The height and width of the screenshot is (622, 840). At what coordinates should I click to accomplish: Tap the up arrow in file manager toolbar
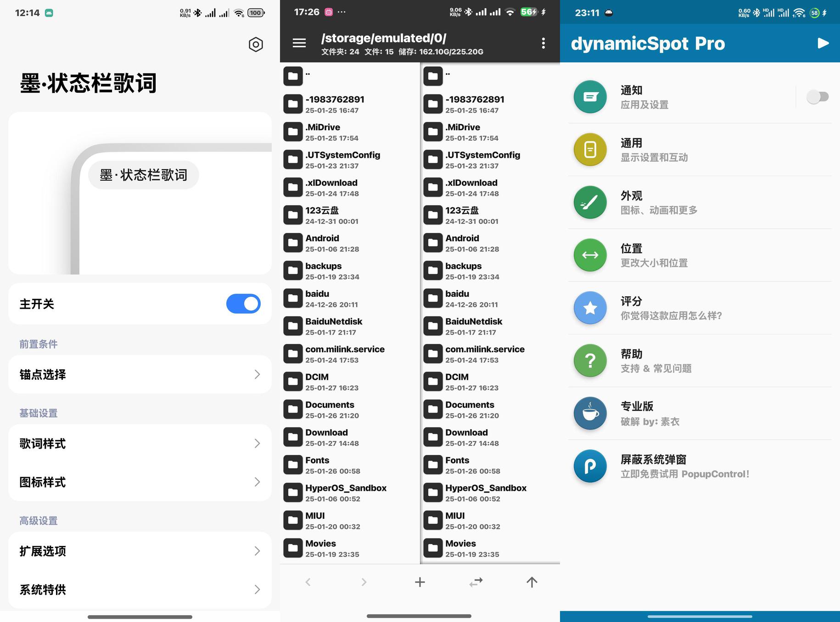click(532, 582)
